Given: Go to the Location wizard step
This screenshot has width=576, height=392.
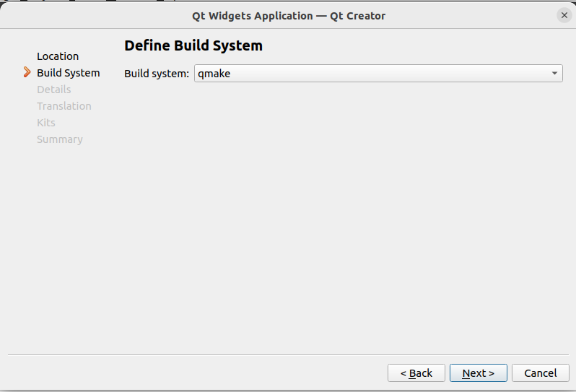Looking at the screenshot, I should pyautogui.click(x=58, y=56).
